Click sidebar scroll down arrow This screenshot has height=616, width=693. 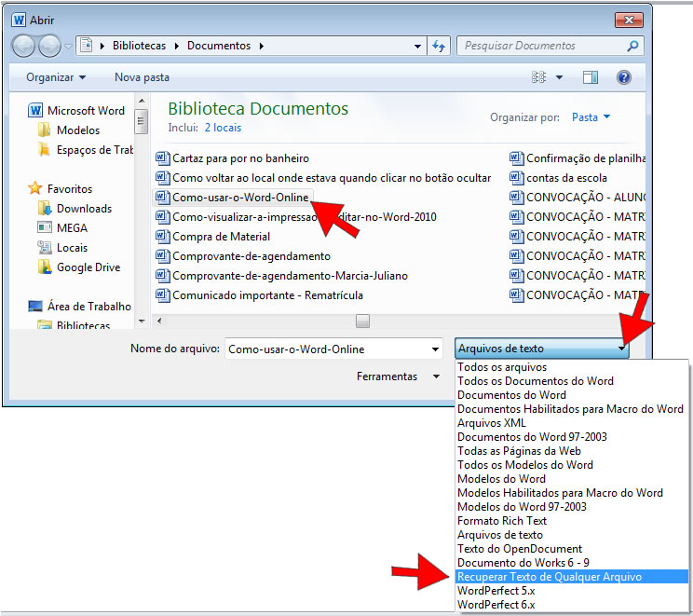[x=142, y=321]
